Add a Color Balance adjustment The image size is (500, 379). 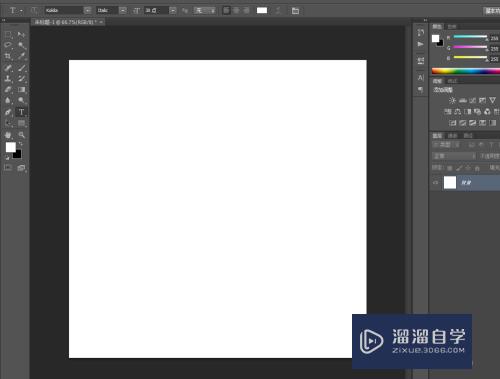[458, 111]
